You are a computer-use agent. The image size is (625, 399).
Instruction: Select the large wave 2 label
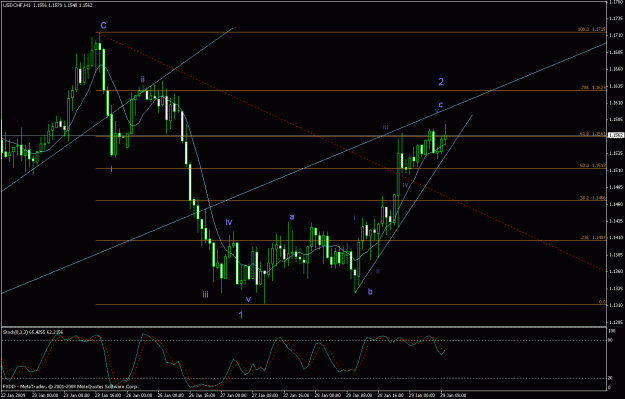click(441, 82)
